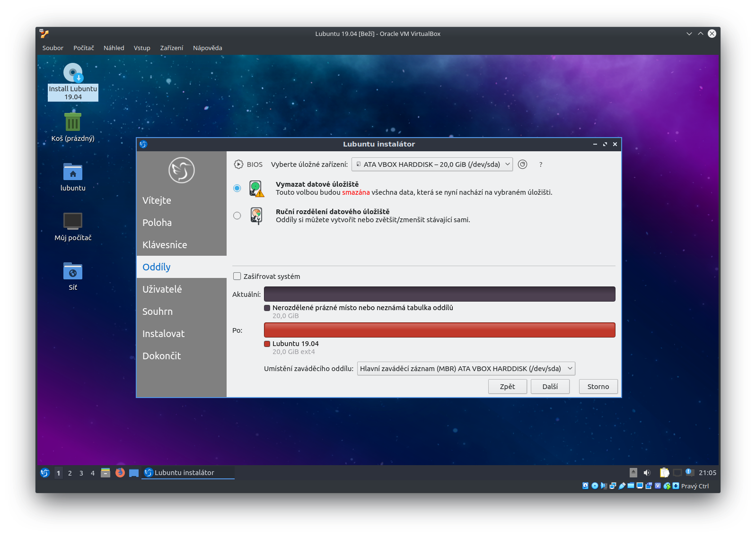Screen dimensions: 756x537
Task: Open VirtualBox Počítač menu
Action: (84, 48)
